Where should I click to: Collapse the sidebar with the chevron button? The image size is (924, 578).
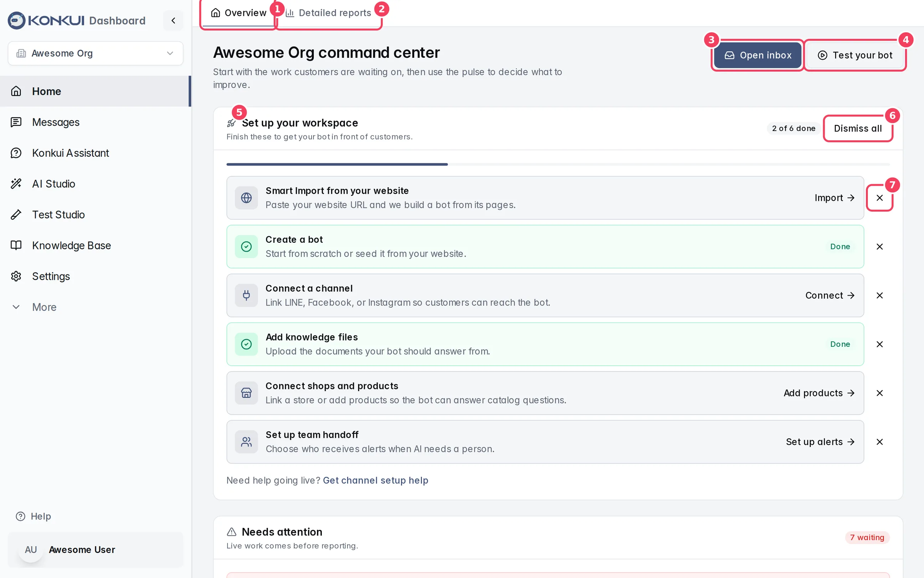(173, 20)
